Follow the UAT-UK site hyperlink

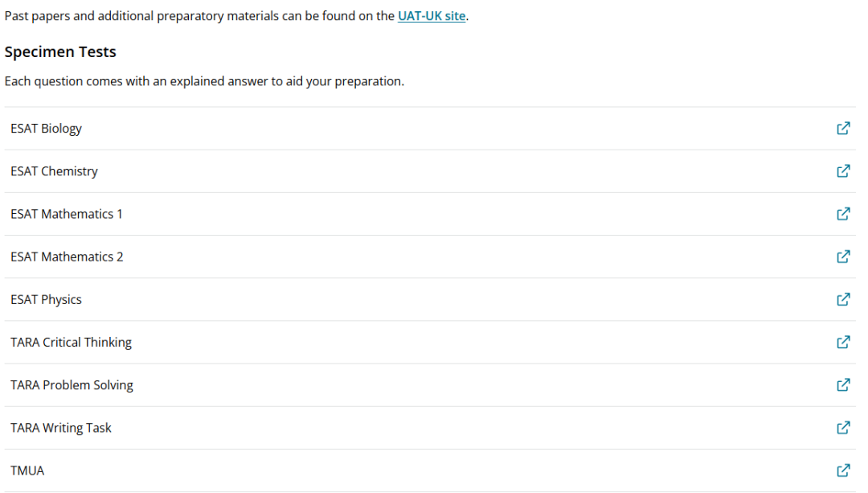tap(432, 16)
